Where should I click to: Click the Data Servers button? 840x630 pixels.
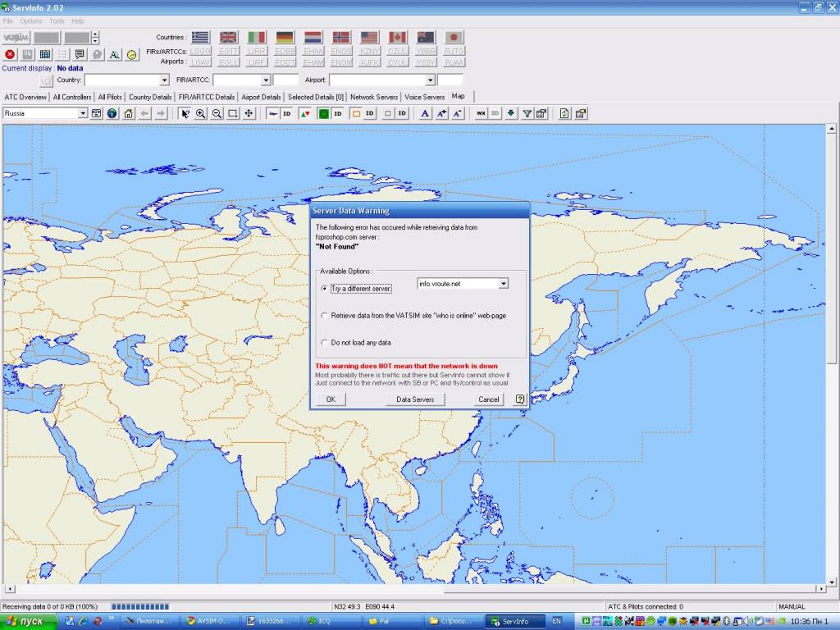pos(415,399)
